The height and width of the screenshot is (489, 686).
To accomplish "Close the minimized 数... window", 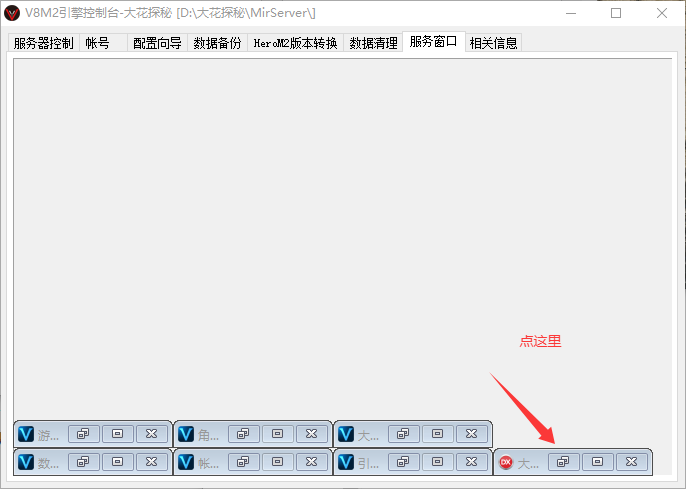I will pos(151,462).
